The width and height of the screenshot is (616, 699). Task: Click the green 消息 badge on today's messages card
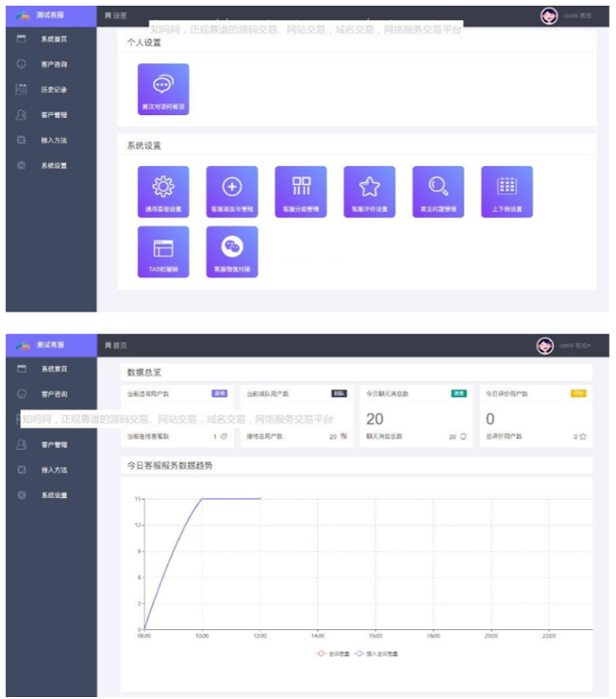(458, 392)
